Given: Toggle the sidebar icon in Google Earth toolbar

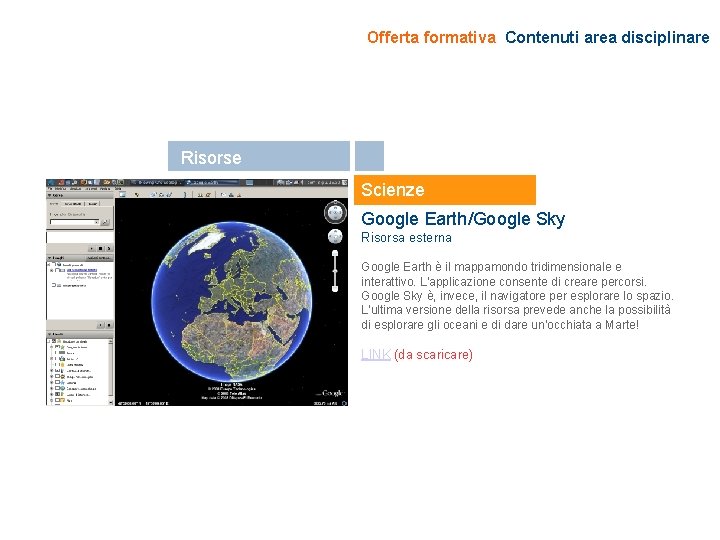Looking at the screenshot, I should pos(123,195).
